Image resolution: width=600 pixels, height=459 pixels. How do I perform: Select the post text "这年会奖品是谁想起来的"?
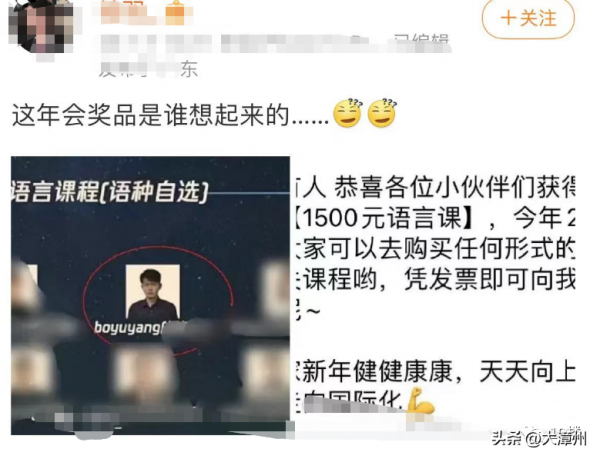(x=150, y=114)
